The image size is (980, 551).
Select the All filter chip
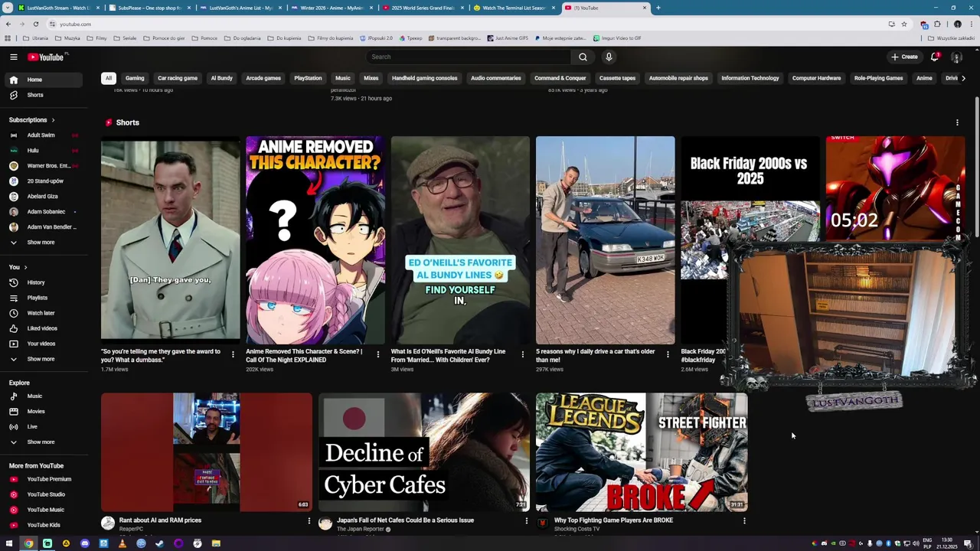tap(109, 78)
